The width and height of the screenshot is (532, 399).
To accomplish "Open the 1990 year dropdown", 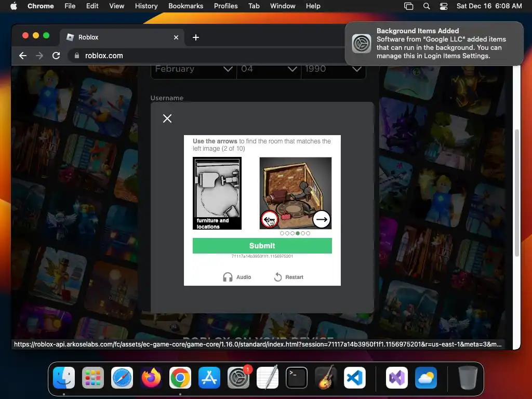I will pyautogui.click(x=333, y=69).
